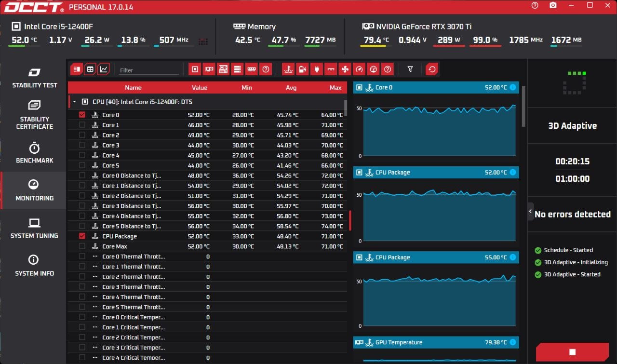Check the Core 0 Thermal Throttling row checkbox
The image size is (617, 364).
[82, 256]
